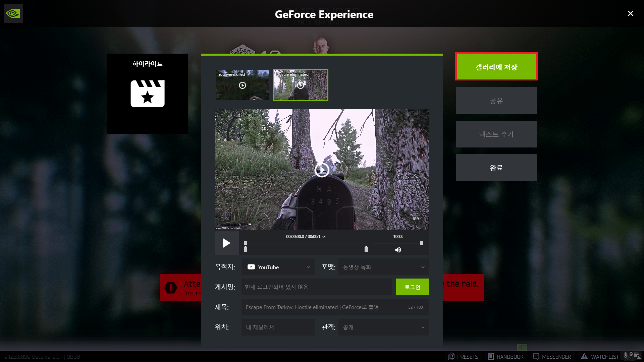Click the 완료 done button

[x=496, y=168]
